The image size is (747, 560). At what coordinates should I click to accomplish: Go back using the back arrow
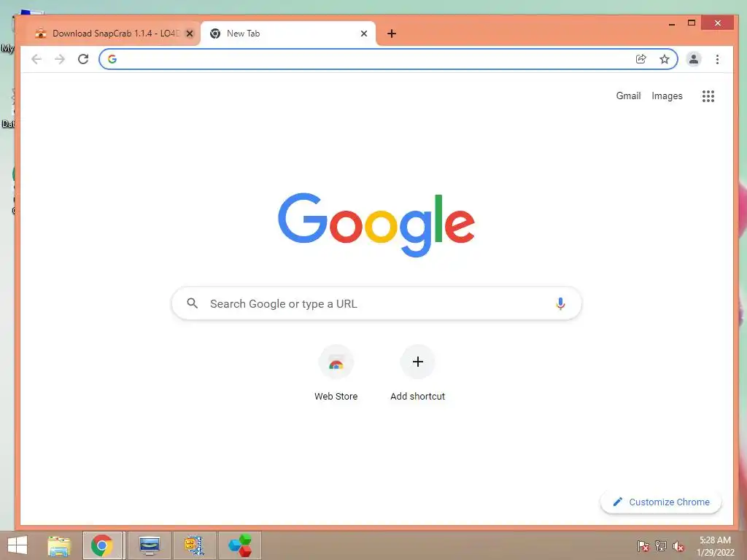click(36, 59)
